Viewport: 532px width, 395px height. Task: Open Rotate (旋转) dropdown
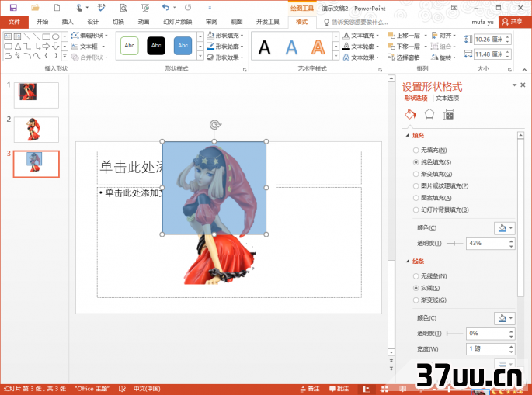(x=443, y=57)
